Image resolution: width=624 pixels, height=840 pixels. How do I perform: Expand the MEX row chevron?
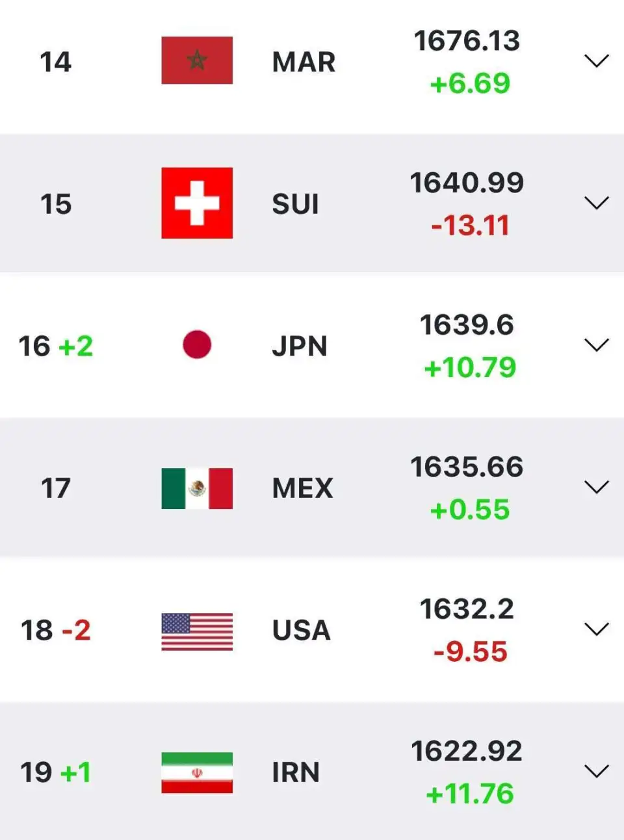coord(596,487)
